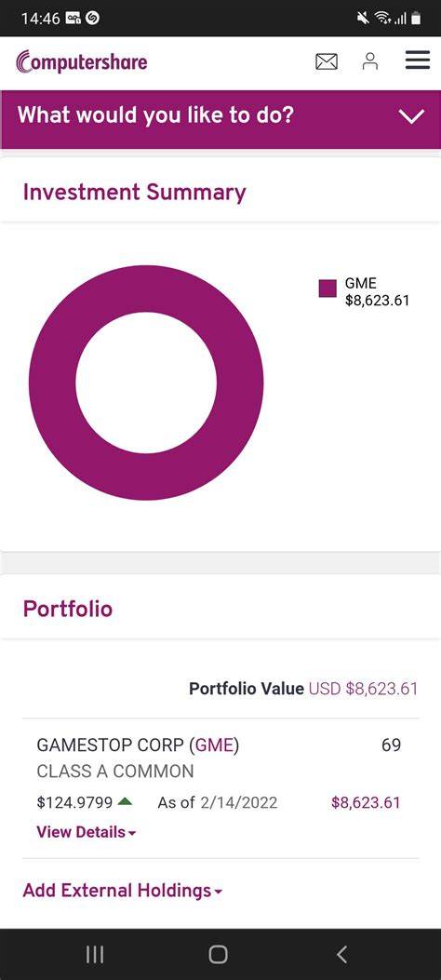Open the messages envelope icon
This screenshot has width=441, height=980.
click(326, 61)
